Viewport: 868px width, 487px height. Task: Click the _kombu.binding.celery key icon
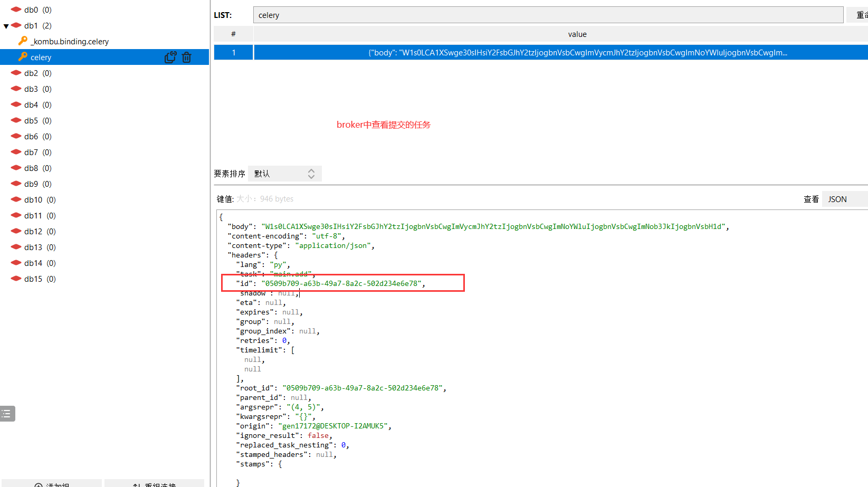point(23,41)
